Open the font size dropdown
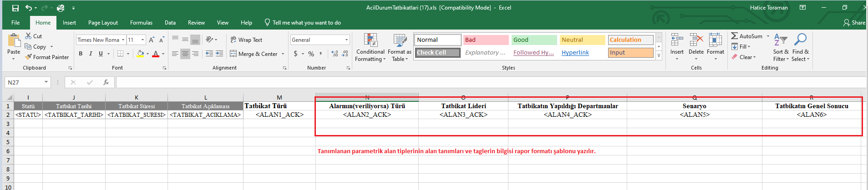Viewport: 868px width, 190px height. 142,40
